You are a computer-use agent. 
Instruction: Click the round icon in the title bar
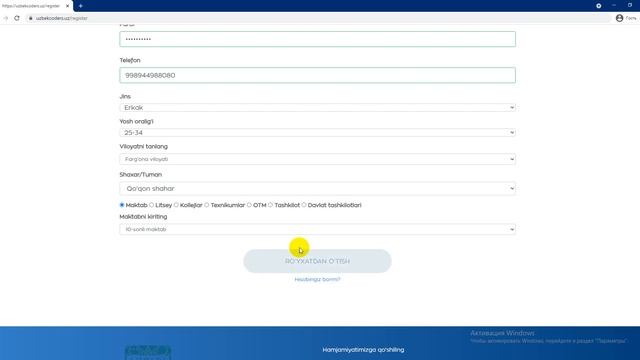point(598,6)
